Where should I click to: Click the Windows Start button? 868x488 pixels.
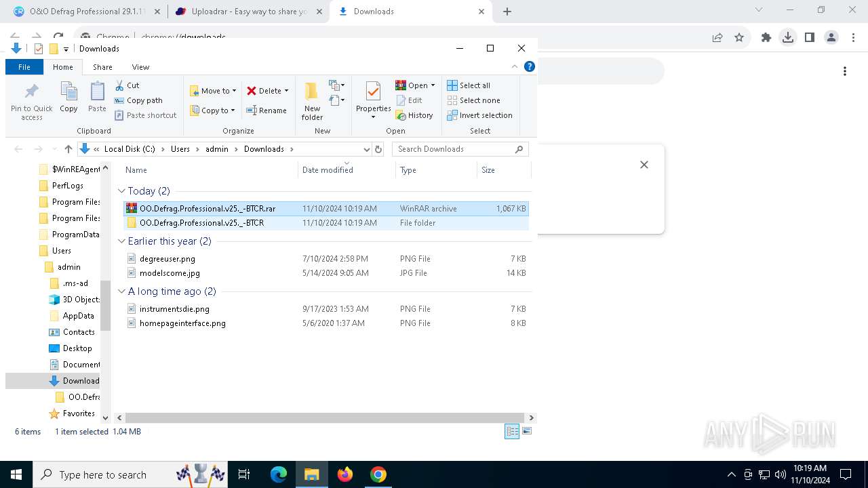coord(16,474)
